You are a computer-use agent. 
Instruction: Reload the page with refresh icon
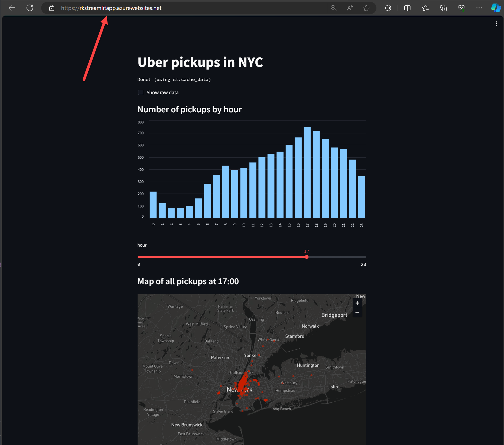click(30, 8)
